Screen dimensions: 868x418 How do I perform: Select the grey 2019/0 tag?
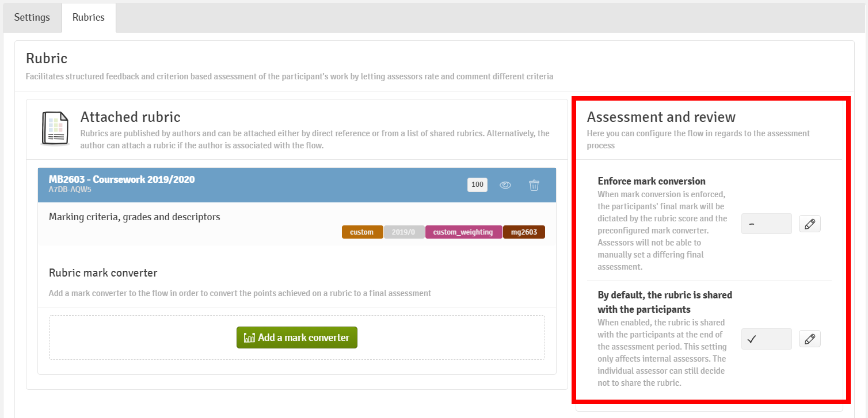click(x=404, y=232)
